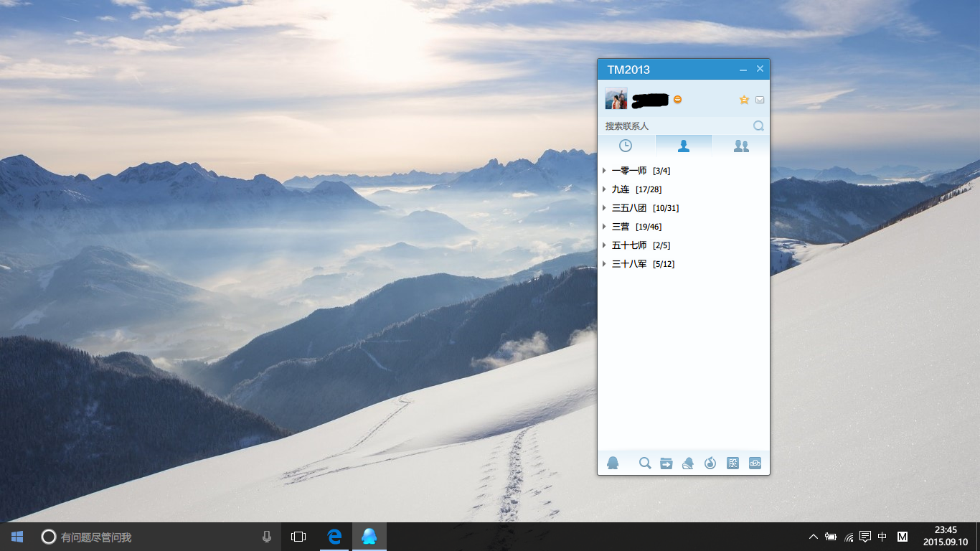
Task: Open the Wi-Fi network tray icon
Action: 849,537
